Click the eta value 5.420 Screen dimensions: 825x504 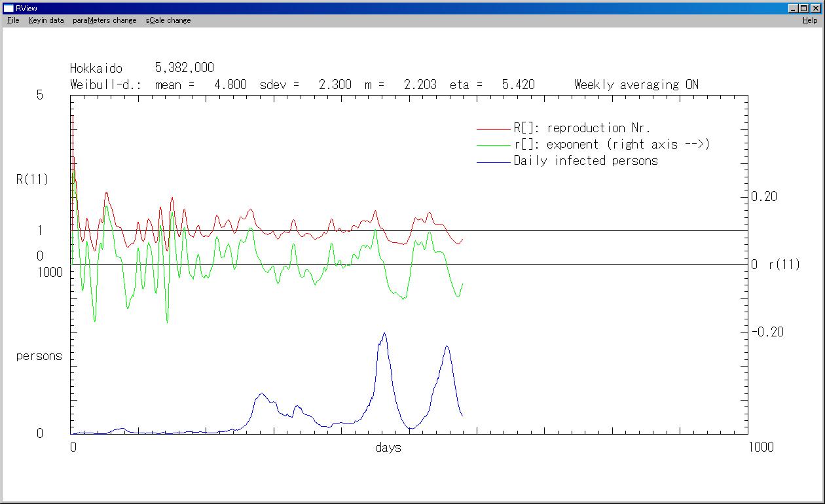518,84
